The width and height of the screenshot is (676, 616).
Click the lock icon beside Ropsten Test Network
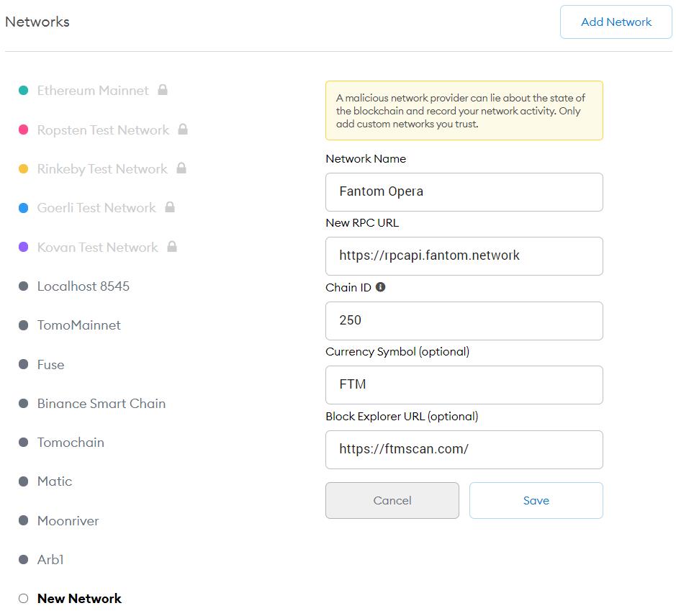[x=183, y=130]
